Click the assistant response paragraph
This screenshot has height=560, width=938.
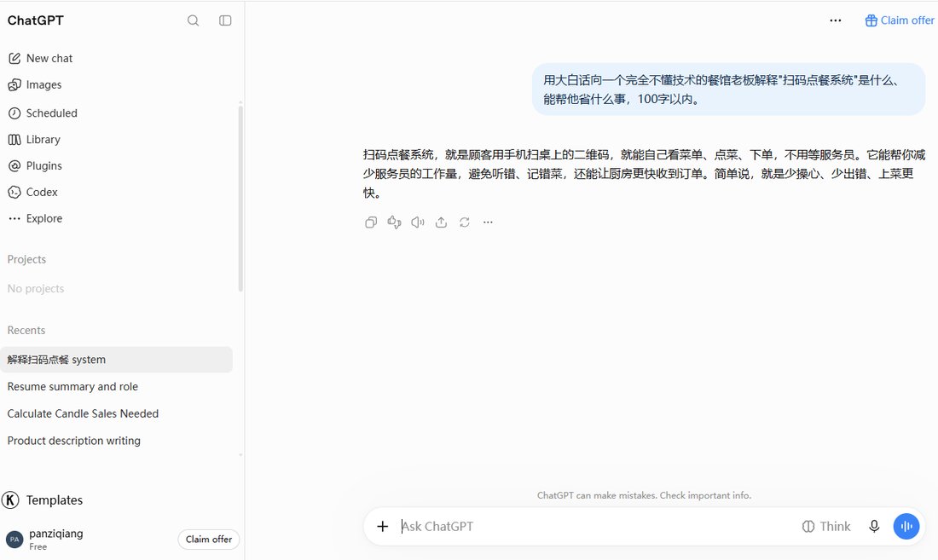click(644, 173)
